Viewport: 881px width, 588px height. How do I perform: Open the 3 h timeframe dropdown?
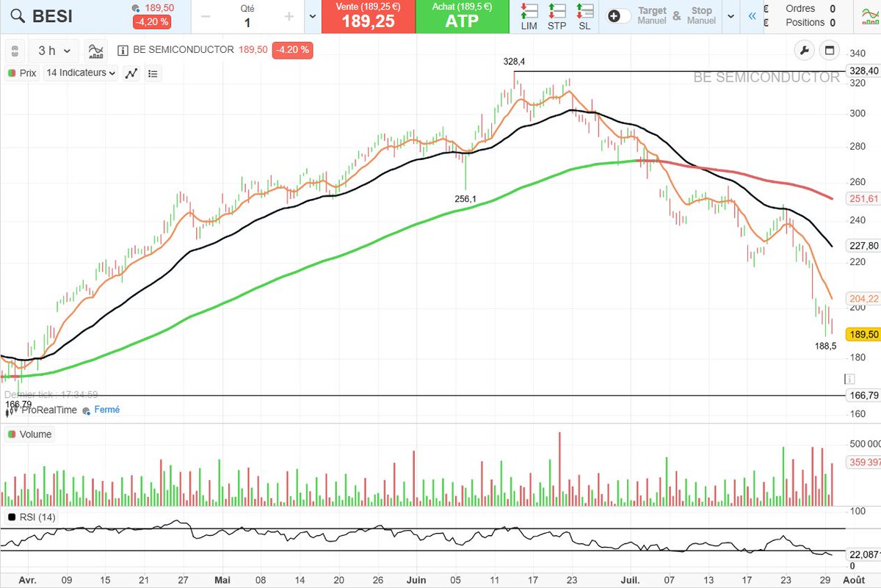pyautogui.click(x=54, y=51)
